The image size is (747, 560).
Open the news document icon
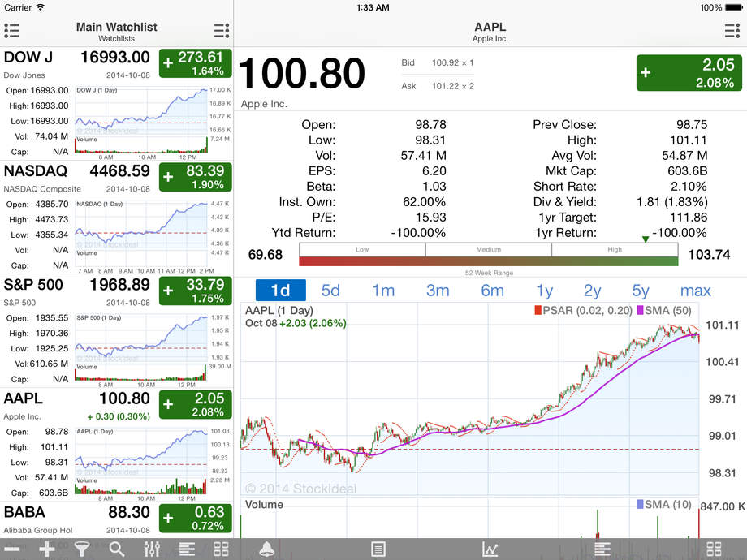coord(378,549)
